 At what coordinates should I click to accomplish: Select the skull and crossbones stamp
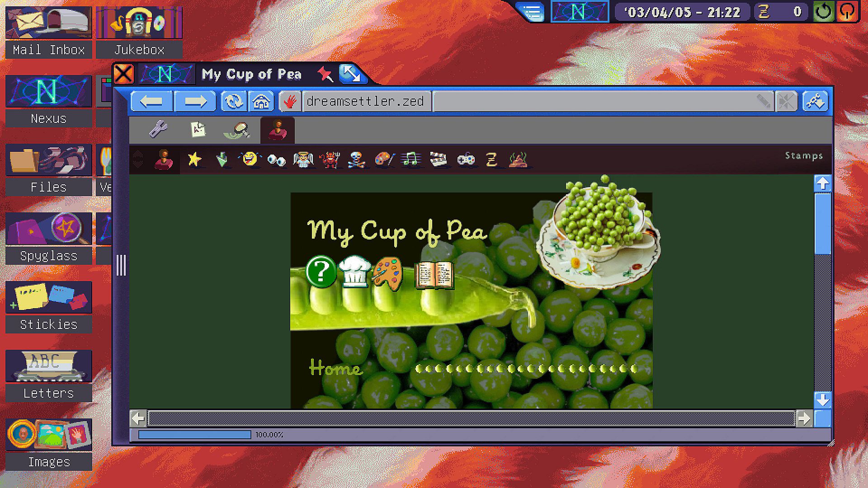point(356,159)
